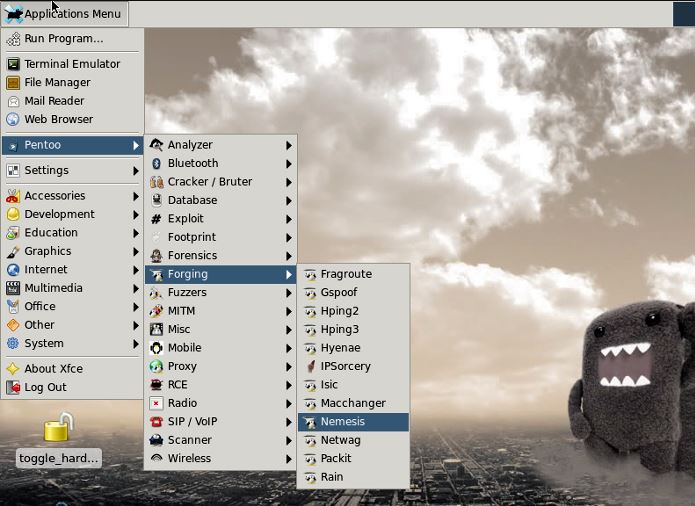Image resolution: width=695 pixels, height=506 pixels.
Task: Click the Bluetooth category icon
Action: tap(156, 163)
